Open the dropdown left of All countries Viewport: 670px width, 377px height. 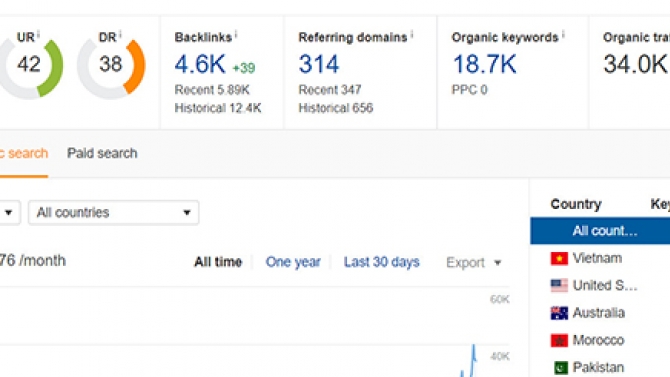point(9,212)
